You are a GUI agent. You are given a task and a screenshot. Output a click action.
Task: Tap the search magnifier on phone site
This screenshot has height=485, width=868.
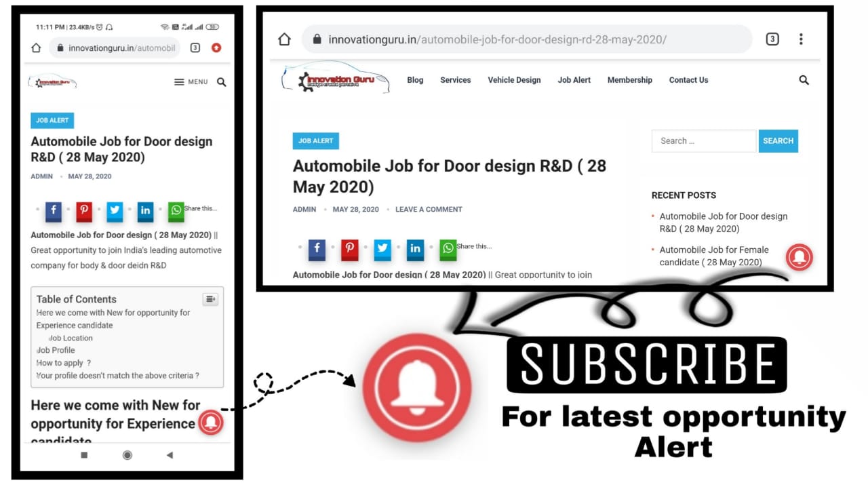(221, 82)
